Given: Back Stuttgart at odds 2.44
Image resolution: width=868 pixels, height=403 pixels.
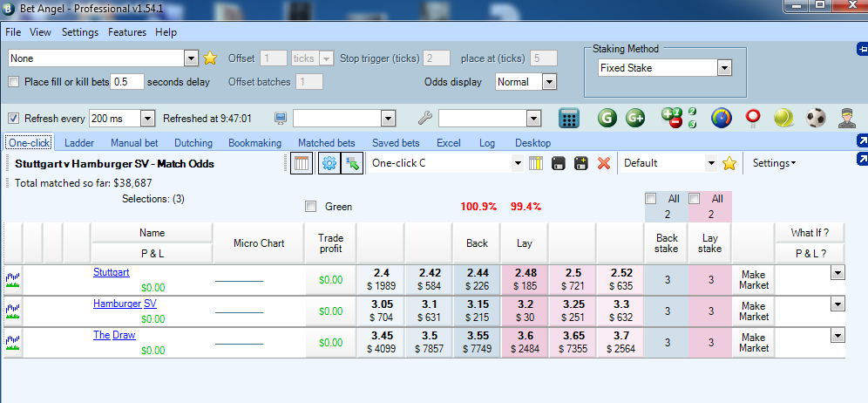Looking at the screenshot, I should [477, 280].
